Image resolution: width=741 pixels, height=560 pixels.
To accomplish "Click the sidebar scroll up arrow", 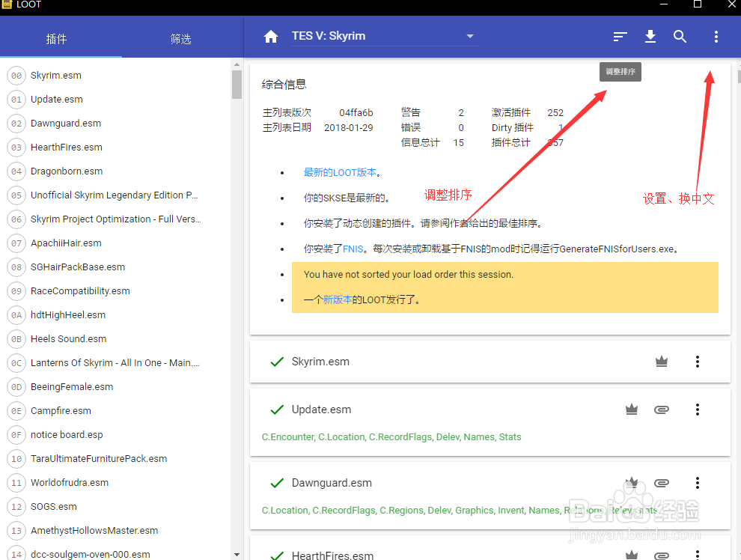I will coord(237,64).
